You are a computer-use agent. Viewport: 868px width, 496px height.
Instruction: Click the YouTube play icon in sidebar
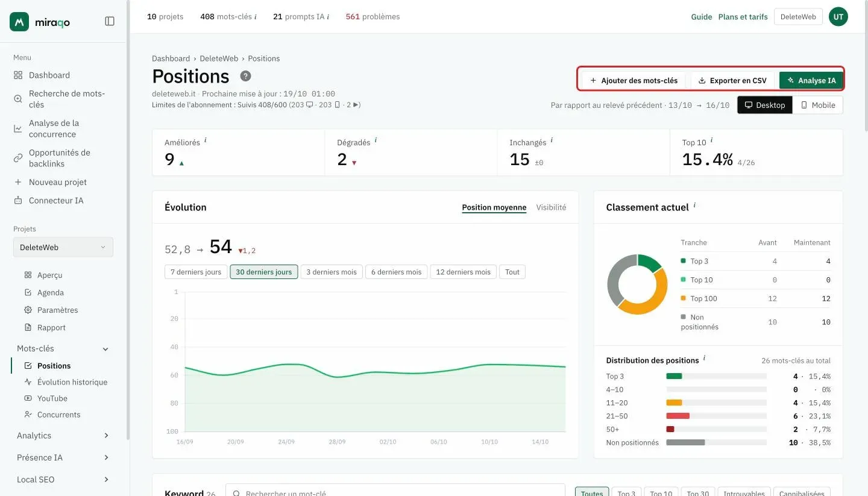pyautogui.click(x=28, y=398)
